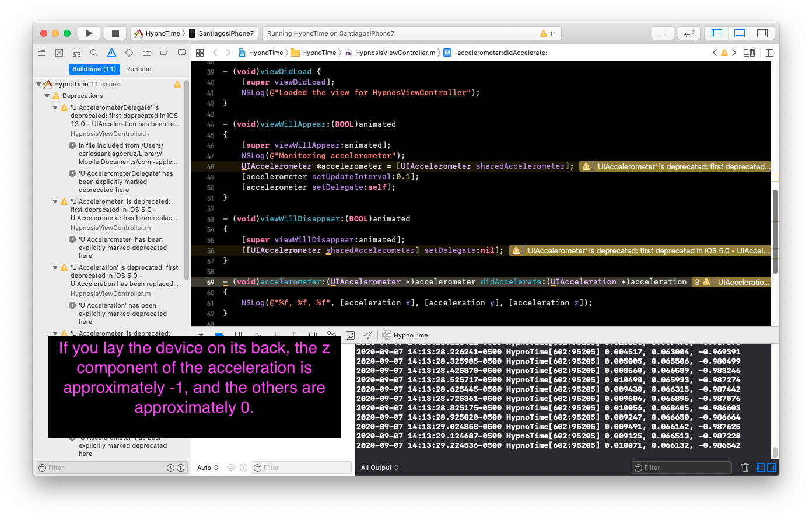Collapse the 'UIAcceleration' is deprecated issue
This screenshot has width=812, height=519.
point(55,267)
